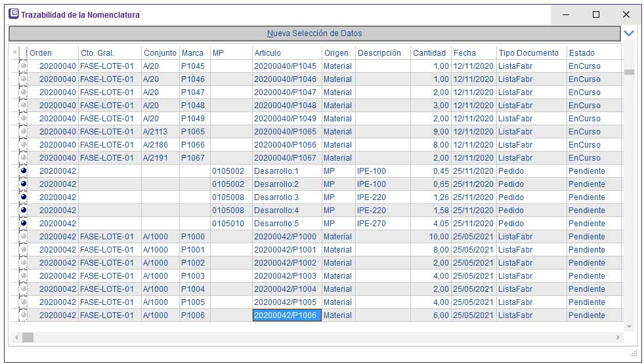Click the blue status icon for Desarrollo:5 row

pyautogui.click(x=24, y=223)
